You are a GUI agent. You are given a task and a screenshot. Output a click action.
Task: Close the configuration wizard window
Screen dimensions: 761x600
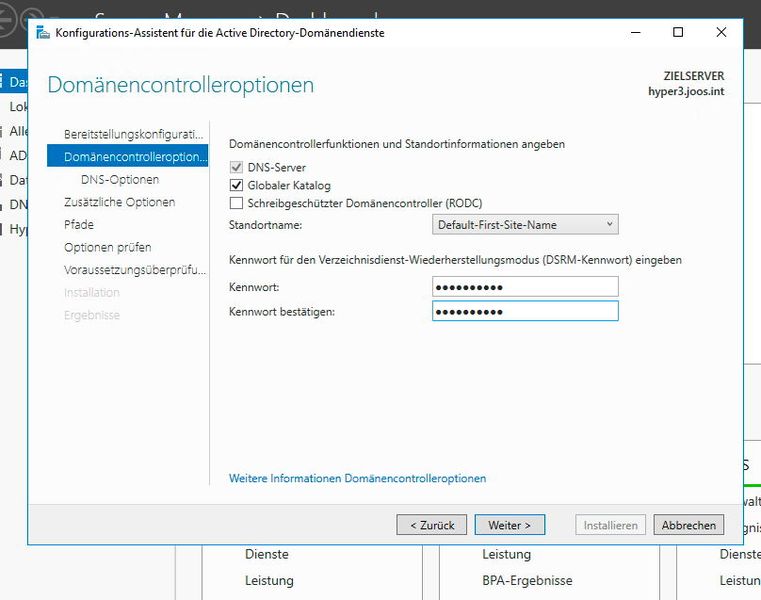(721, 33)
